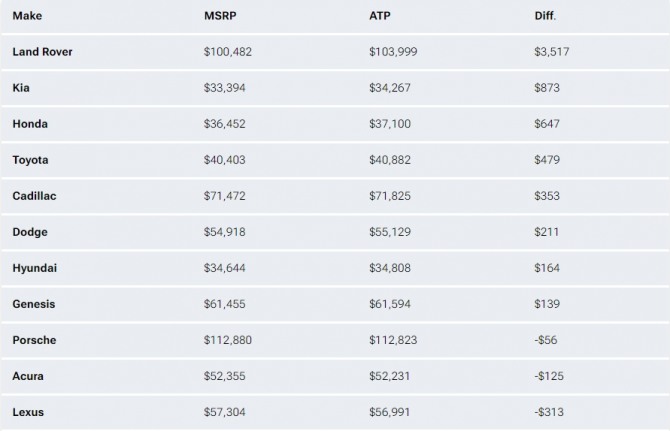This screenshot has height=431, width=670.
Task: Select the Acura row label
Action: (x=28, y=376)
